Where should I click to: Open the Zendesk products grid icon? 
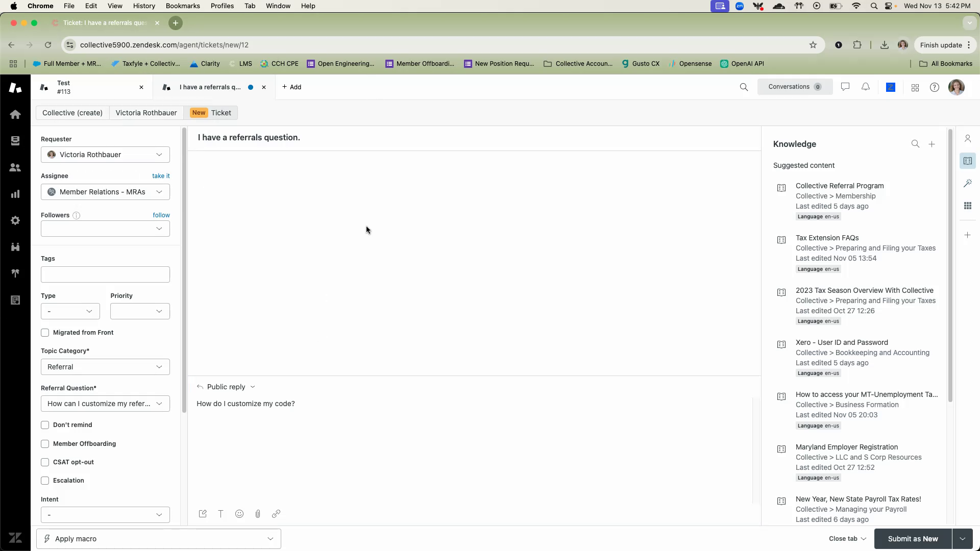click(915, 88)
